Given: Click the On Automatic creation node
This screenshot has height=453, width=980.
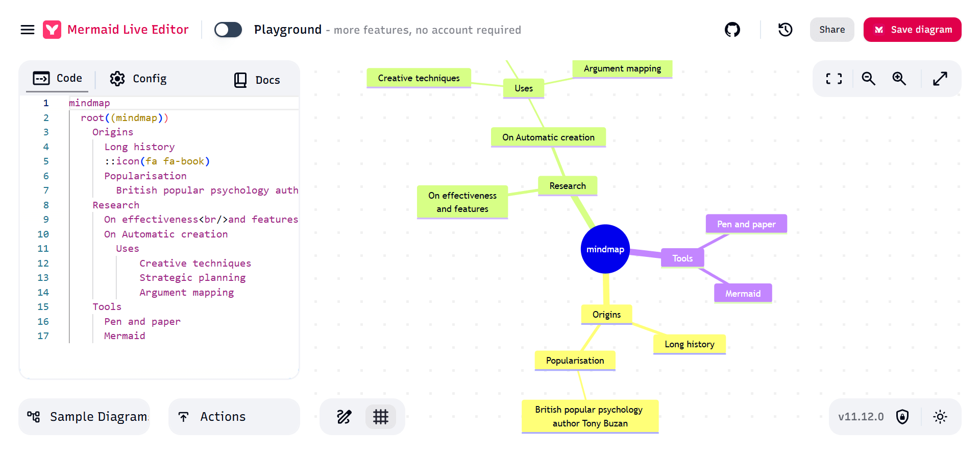Looking at the screenshot, I should tap(548, 137).
